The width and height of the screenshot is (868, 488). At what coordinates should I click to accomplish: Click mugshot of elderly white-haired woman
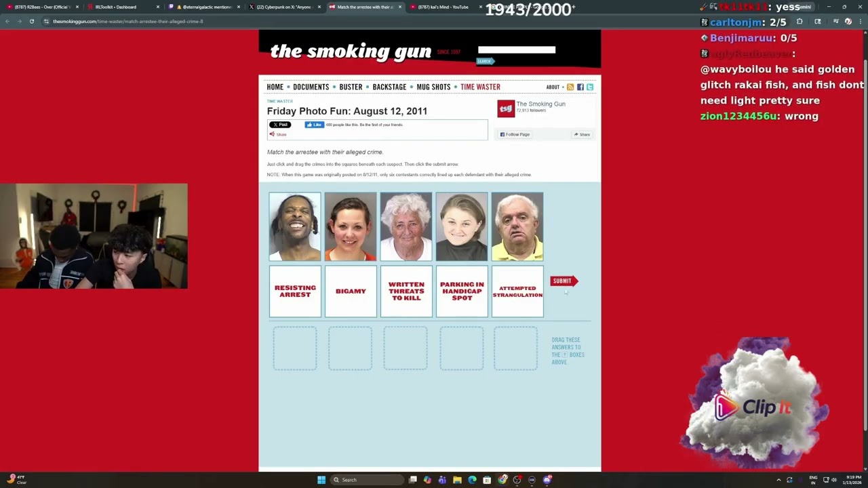click(406, 226)
